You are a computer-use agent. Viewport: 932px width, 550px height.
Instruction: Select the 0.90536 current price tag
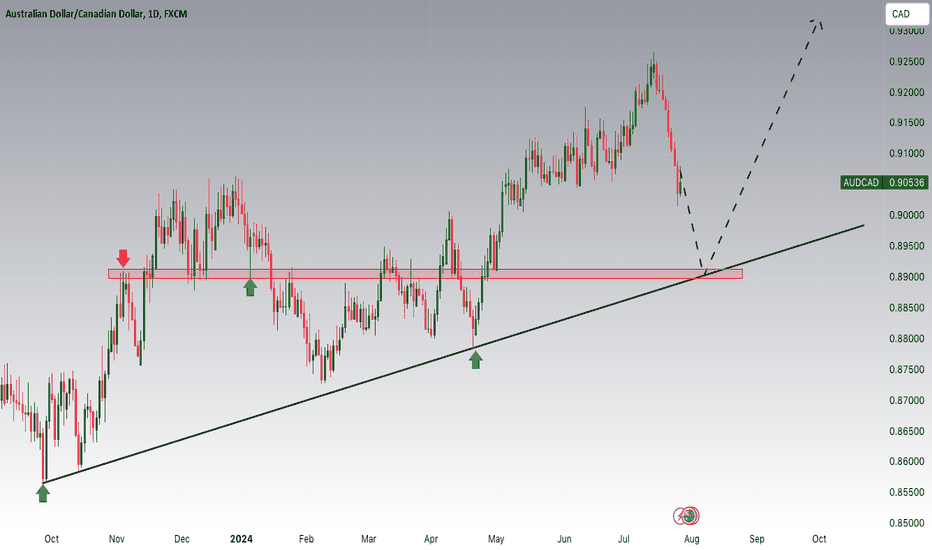906,183
